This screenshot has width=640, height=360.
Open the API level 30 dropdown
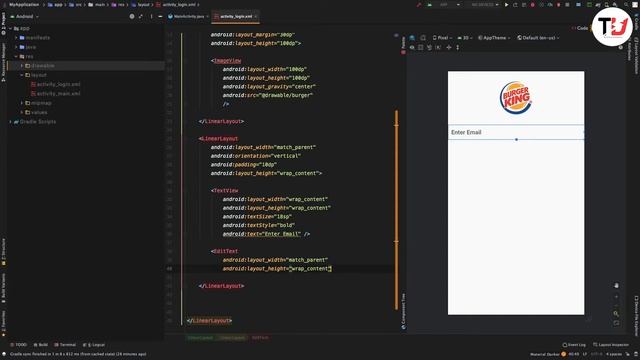pos(465,38)
